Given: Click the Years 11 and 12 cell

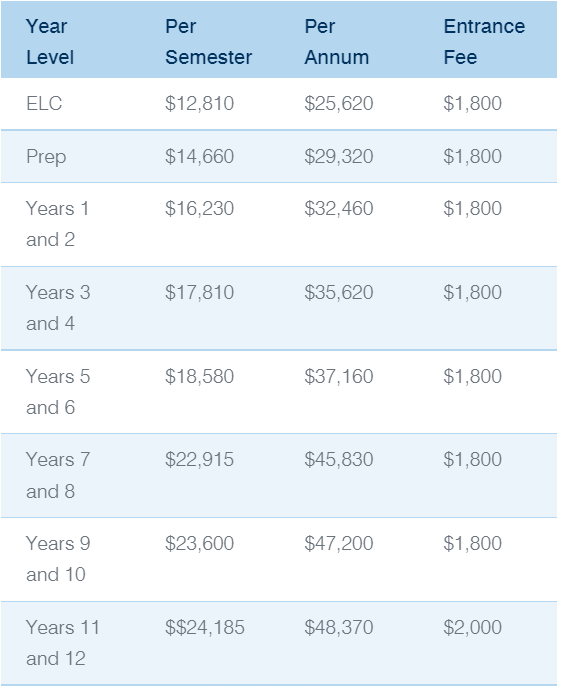Looking at the screenshot, I should tap(63, 643).
